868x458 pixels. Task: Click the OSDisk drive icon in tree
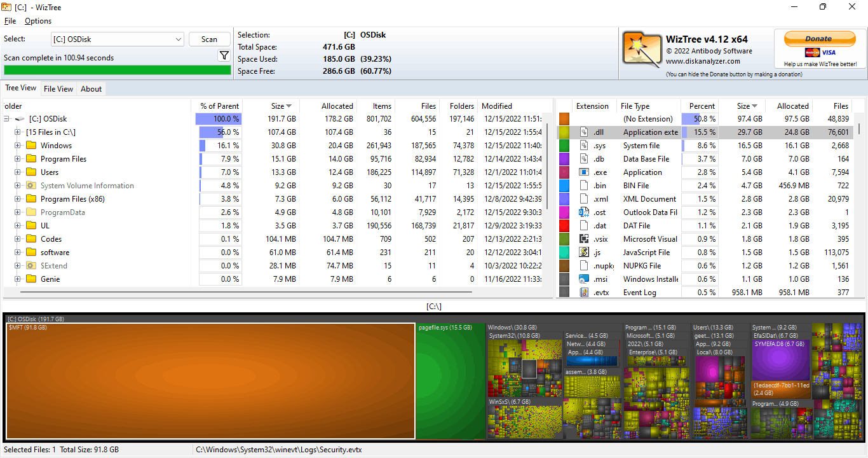[x=20, y=119]
